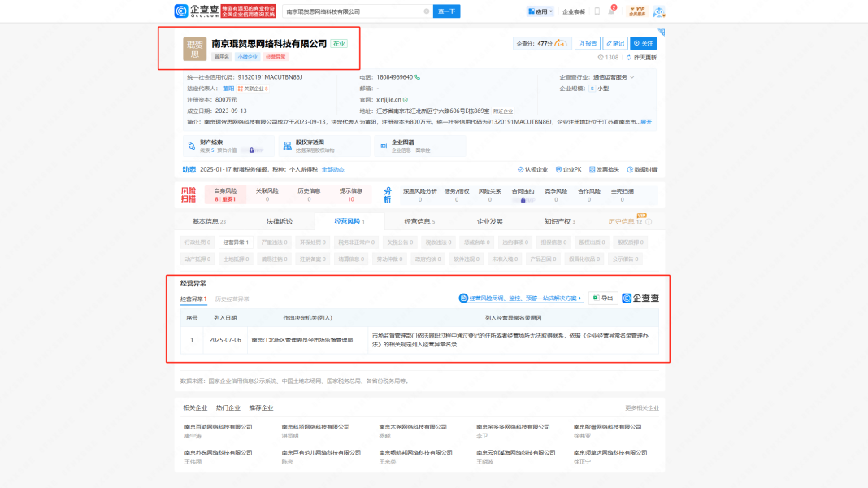Clear the search box with the X icon

pos(426,11)
